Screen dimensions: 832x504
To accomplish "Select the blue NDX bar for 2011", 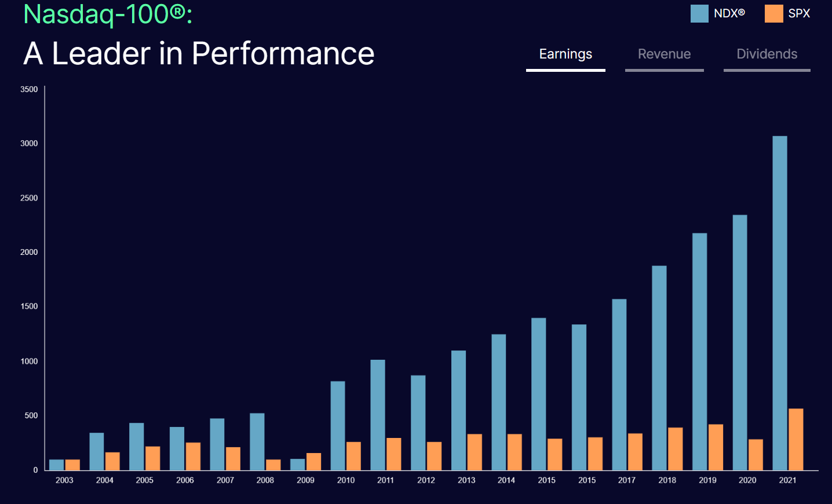I will tap(378, 415).
